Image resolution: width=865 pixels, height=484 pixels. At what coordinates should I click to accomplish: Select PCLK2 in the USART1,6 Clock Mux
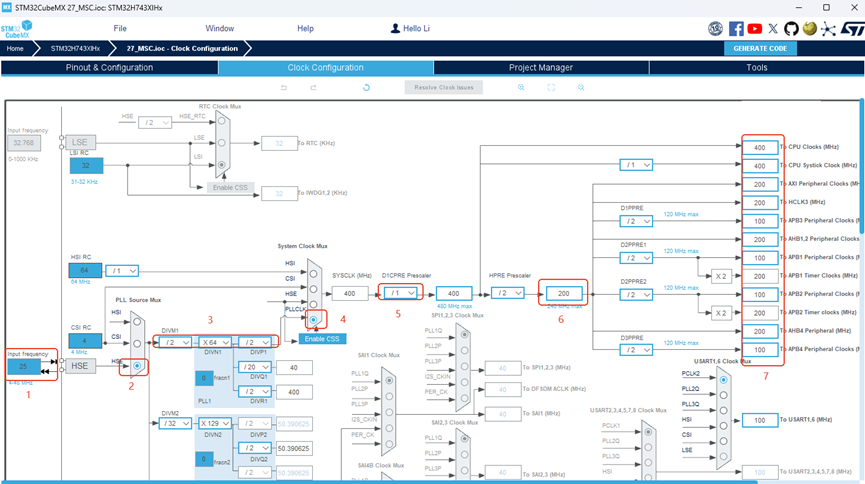tap(723, 380)
